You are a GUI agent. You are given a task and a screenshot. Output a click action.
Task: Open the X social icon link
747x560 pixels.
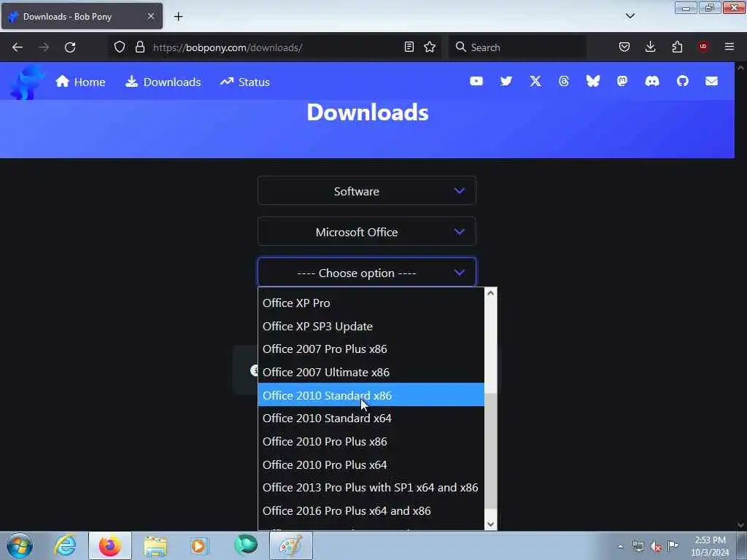(x=535, y=82)
